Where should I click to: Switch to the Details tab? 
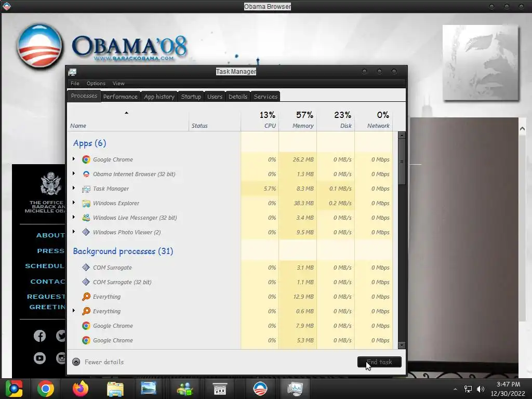click(x=238, y=97)
